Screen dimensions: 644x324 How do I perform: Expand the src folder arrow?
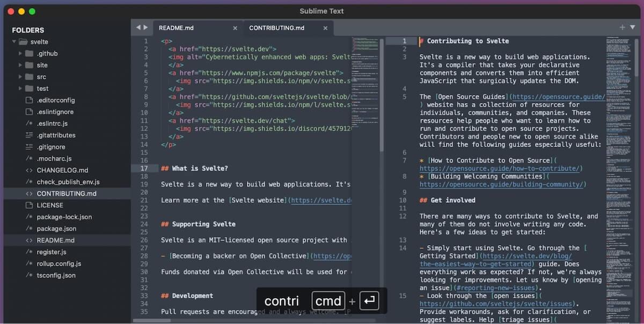pos(21,77)
